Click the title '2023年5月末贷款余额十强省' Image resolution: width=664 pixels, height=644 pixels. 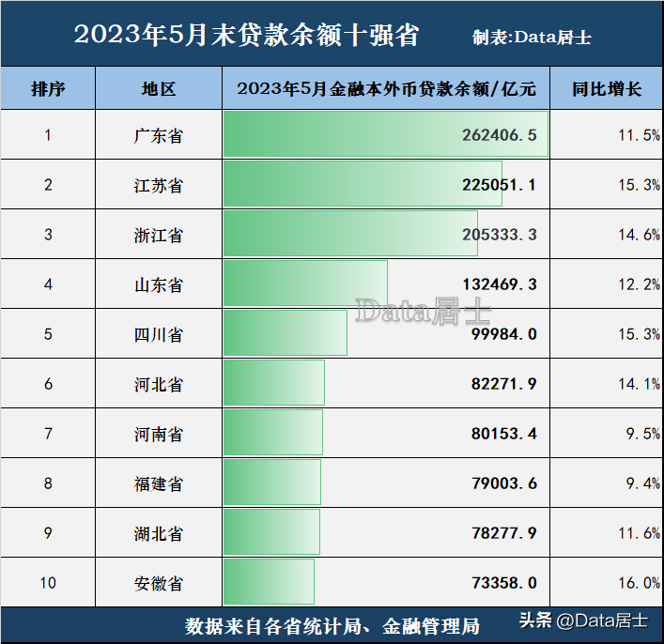point(246,35)
